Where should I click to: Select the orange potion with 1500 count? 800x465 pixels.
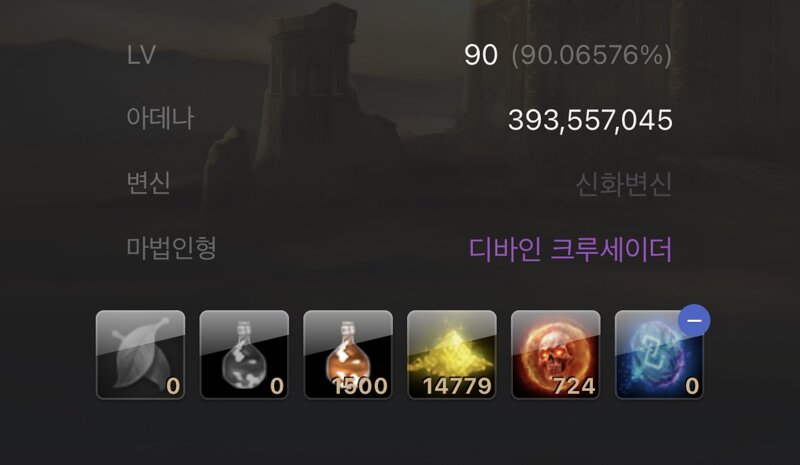348,355
